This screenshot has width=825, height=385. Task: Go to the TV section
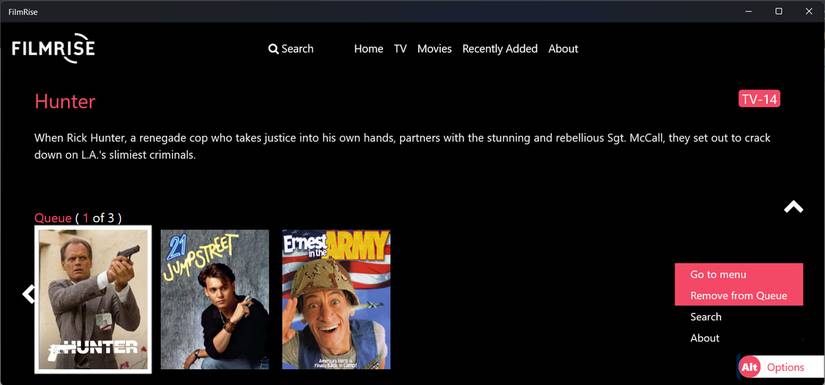[x=400, y=49]
